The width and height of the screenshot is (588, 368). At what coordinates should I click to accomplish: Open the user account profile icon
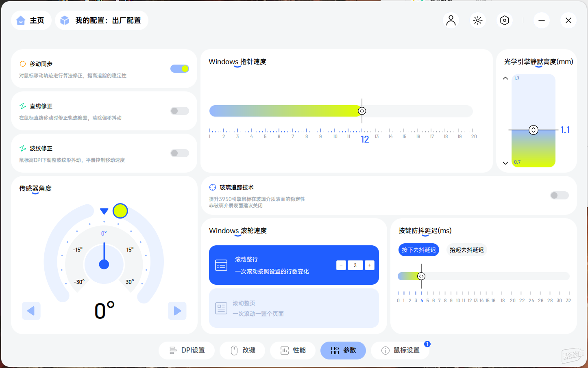pyautogui.click(x=451, y=20)
